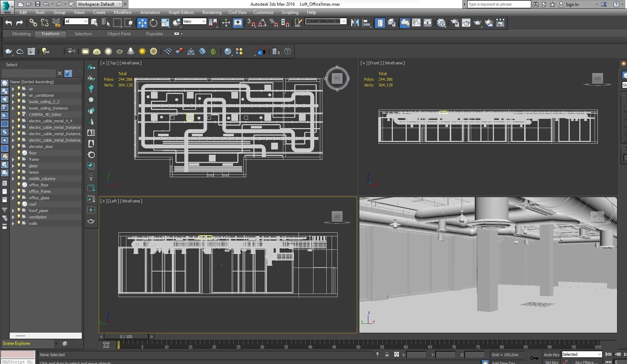Hide the glass object via lightbulb
This screenshot has width=627, height=364.
[19, 166]
